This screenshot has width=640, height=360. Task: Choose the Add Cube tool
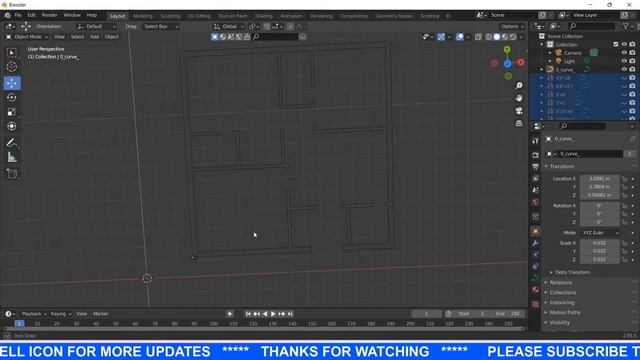(x=11, y=174)
